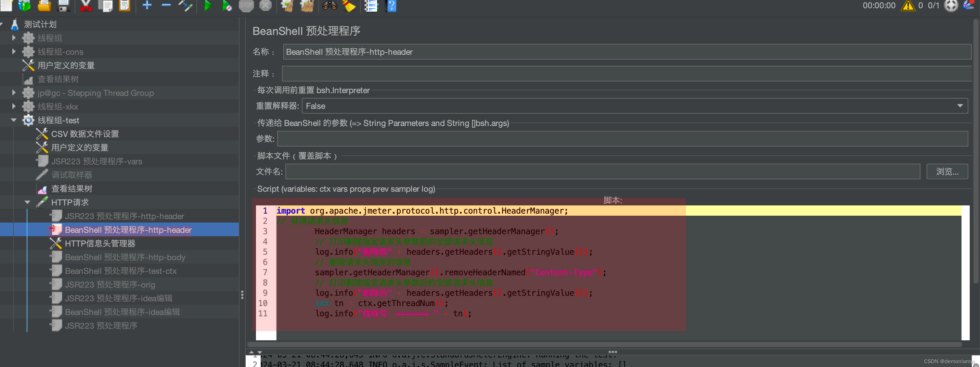
Task: Open the 重置解释器 dropdown
Action: (960, 106)
